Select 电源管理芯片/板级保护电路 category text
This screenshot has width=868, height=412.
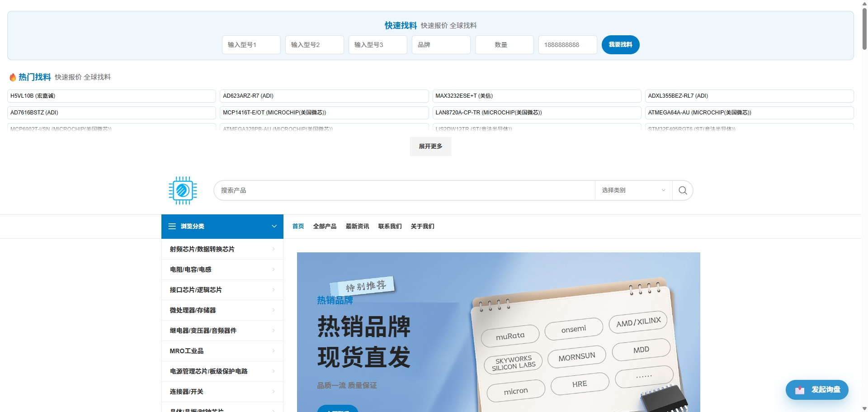pos(208,371)
